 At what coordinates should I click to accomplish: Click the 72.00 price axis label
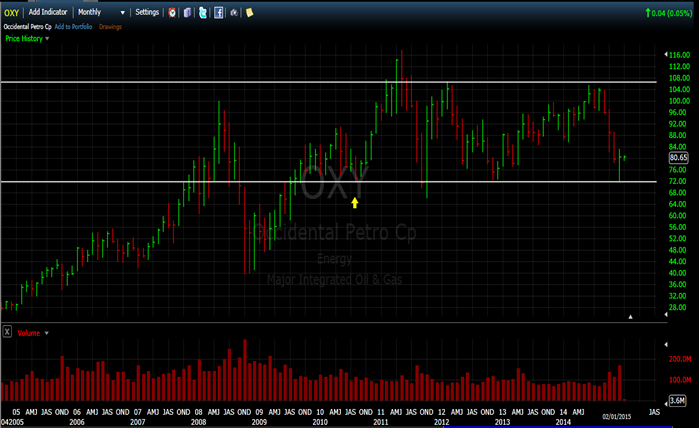point(678,181)
